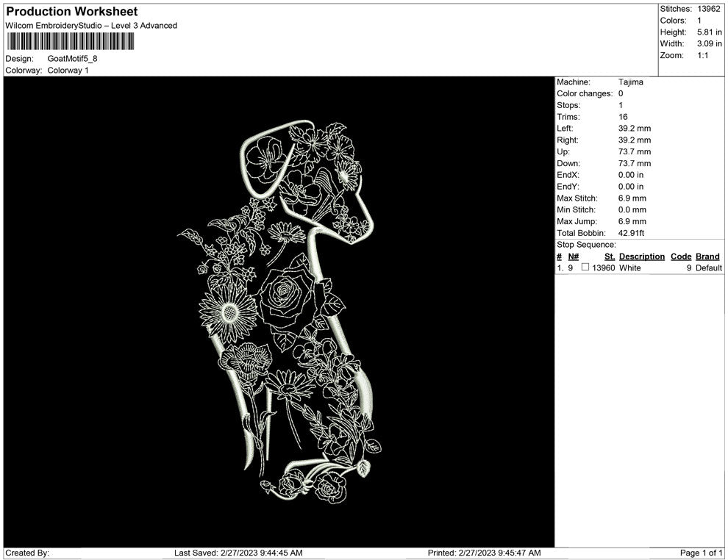Click the St. column header

pyautogui.click(x=609, y=256)
